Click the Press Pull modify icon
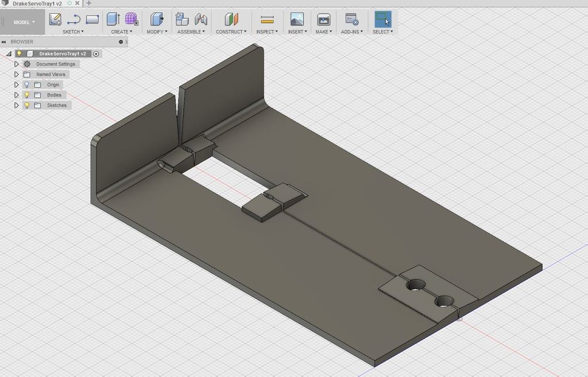Viewport: 588px width, 377px height. click(157, 20)
